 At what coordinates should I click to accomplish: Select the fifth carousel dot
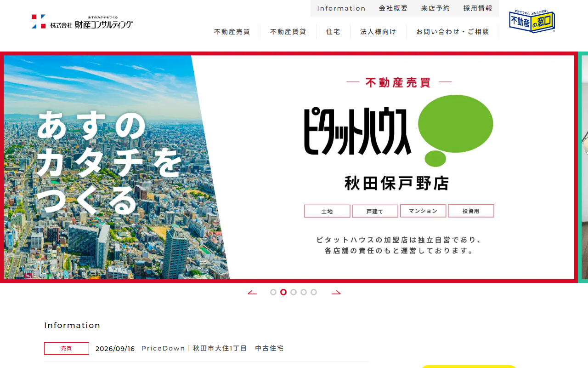pos(314,292)
